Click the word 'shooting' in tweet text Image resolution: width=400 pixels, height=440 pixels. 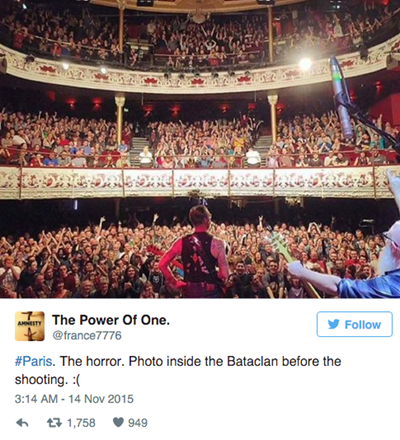[x=39, y=379]
